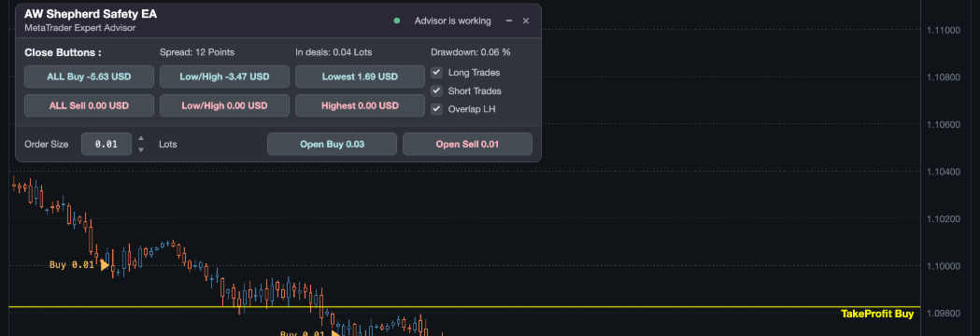The image size is (980, 336).
Task: Minimize the AW Shepherd panel
Action: coord(509,21)
